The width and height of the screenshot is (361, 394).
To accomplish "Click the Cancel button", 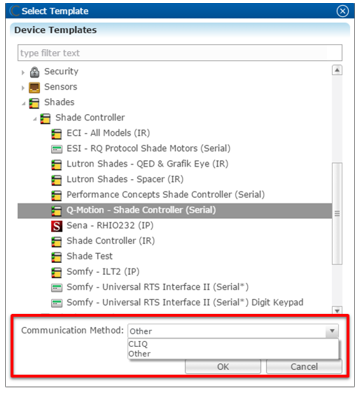I will (304, 366).
